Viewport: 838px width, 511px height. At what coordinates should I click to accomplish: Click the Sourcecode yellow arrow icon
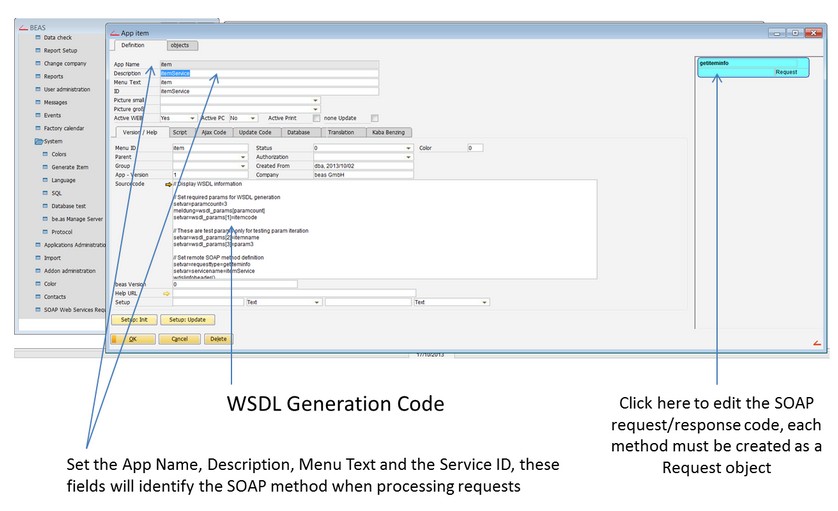(168, 184)
